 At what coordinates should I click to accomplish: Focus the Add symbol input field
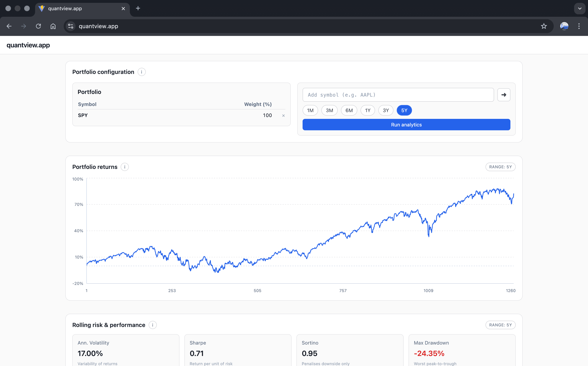coord(398,95)
